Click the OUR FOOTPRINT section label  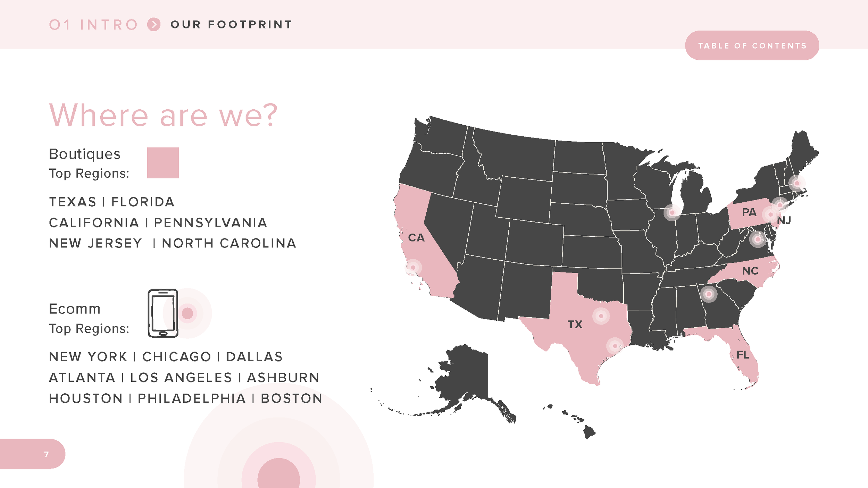[x=232, y=25]
